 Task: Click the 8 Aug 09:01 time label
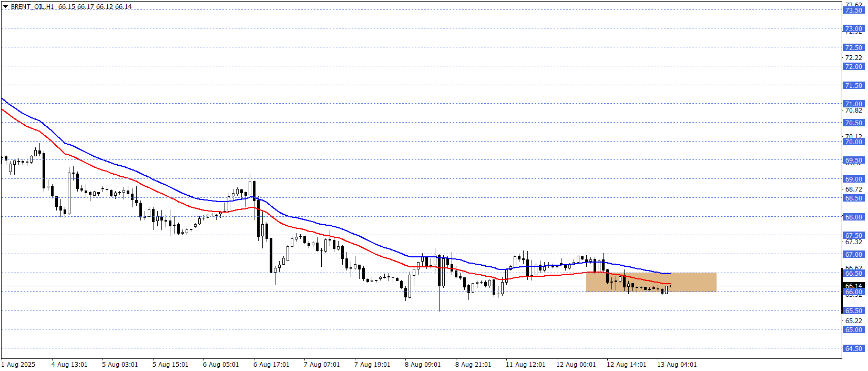tap(423, 364)
